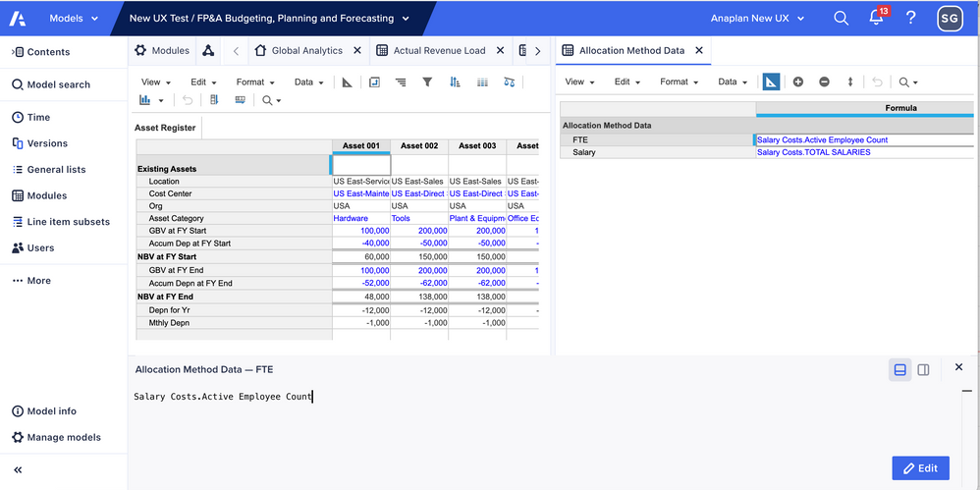Open Model info in sidebar
The height and width of the screenshot is (490, 980).
(x=44, y=411)
